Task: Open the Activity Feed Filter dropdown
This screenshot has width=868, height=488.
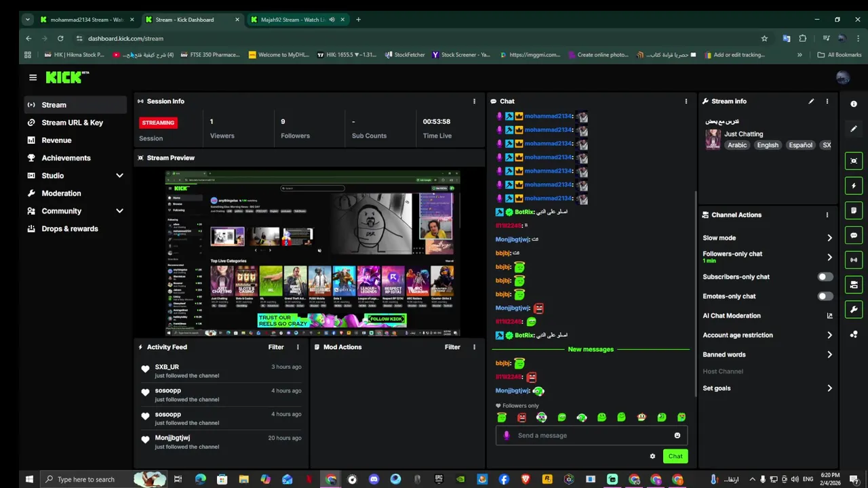Action: 276,347
